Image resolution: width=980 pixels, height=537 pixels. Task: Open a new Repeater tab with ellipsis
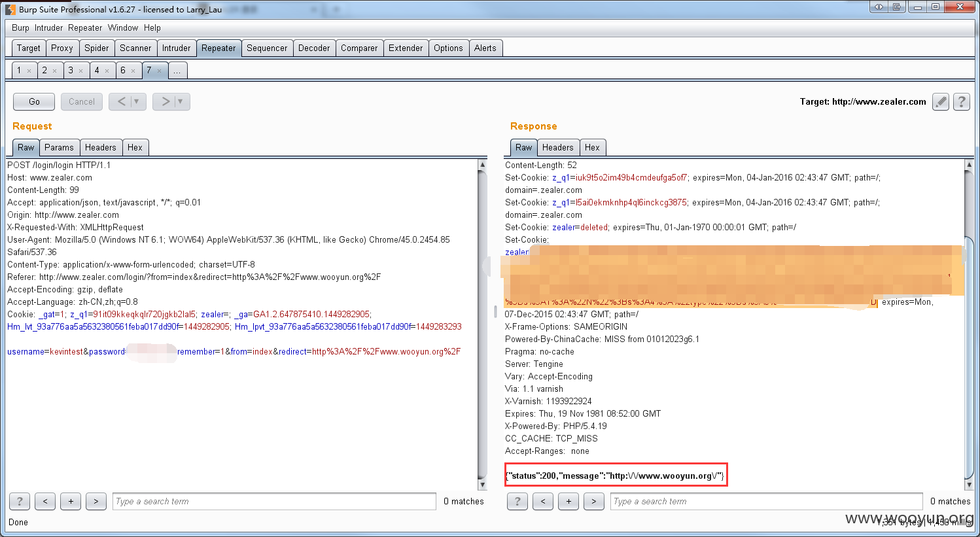pos(177,70)
